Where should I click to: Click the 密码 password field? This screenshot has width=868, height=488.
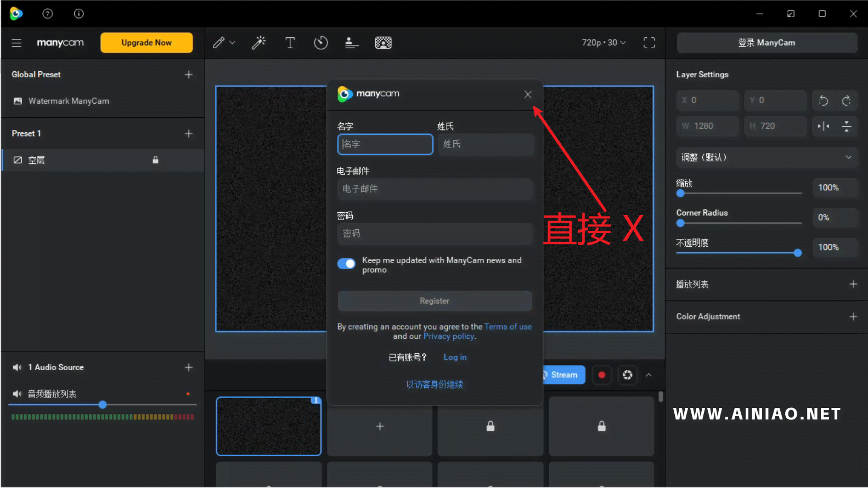click(435, 234)
